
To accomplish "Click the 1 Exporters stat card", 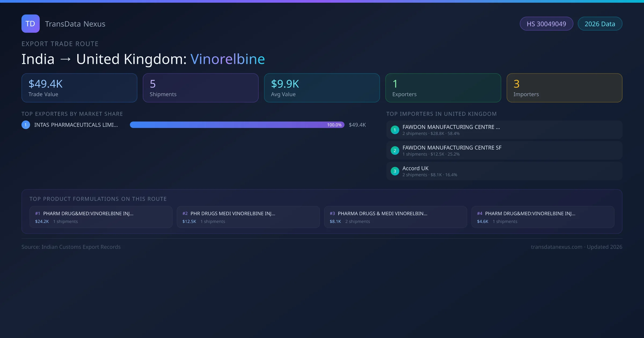I will 443,88.
